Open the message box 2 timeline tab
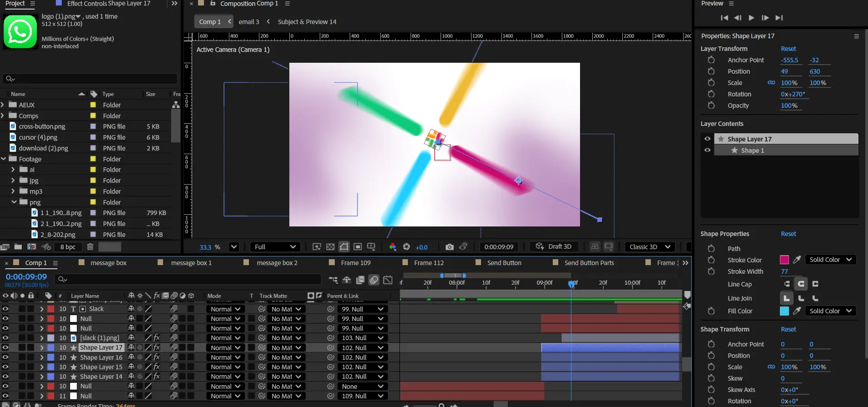This screenshot has height=407, width=868. coord(277,263)
